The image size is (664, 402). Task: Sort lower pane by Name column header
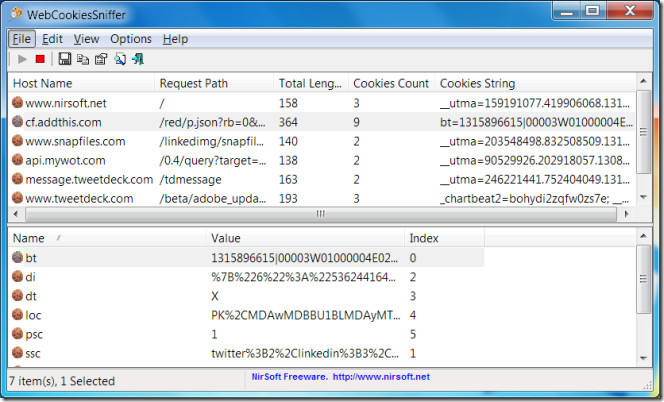click(x=108, y=238)
